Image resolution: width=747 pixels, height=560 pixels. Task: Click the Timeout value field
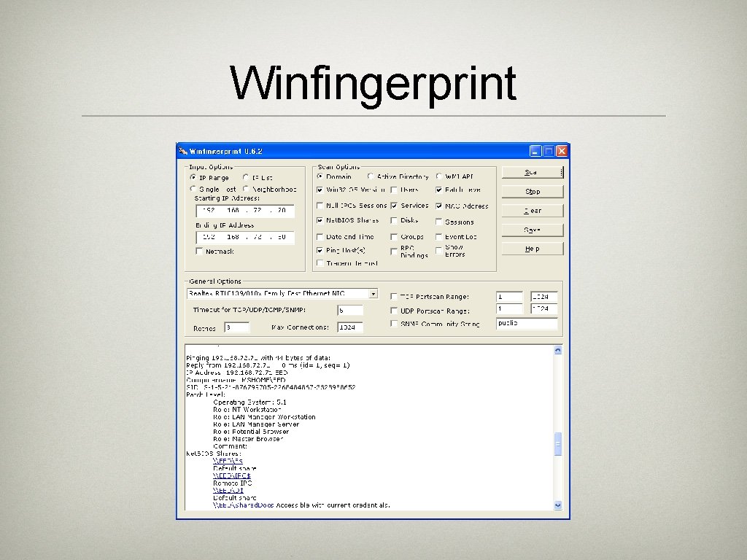(x=350, y=311)
